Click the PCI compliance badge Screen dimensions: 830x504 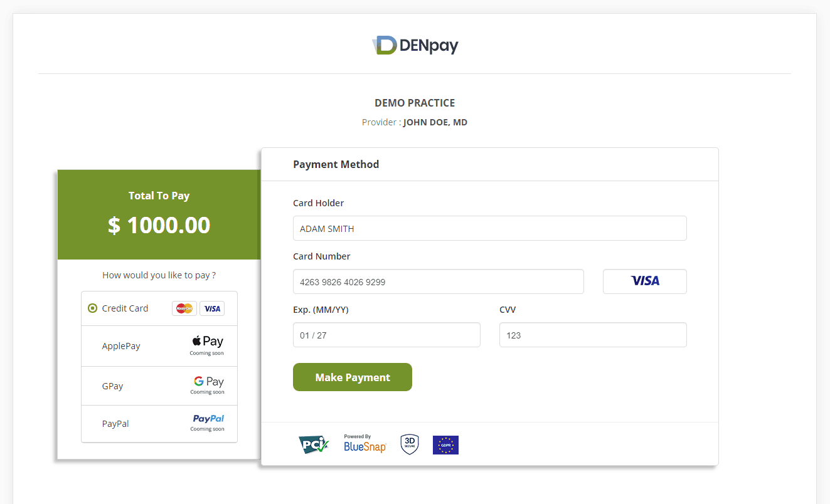click(x=313, y=445)
